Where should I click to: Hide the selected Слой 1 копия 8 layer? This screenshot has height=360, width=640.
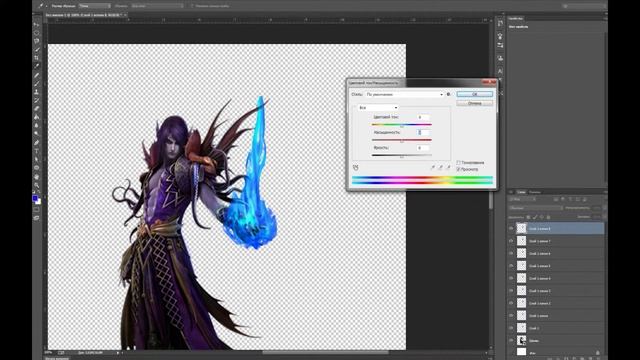coord(511,229)
